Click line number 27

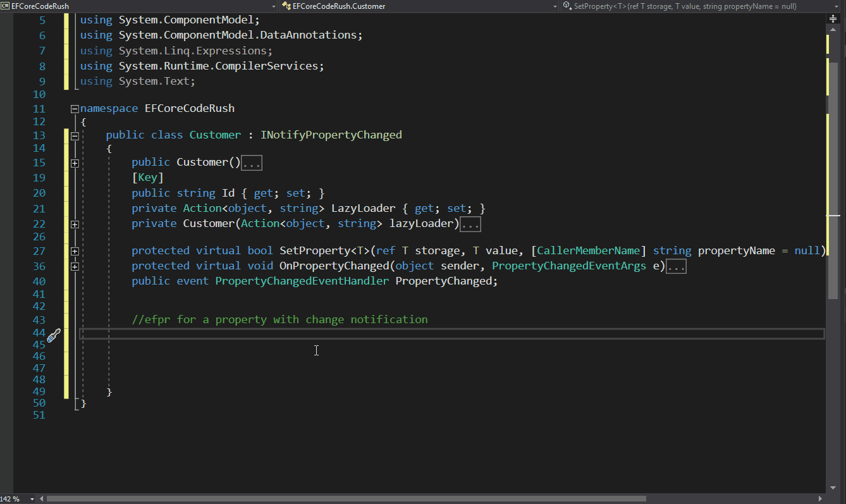(x=39, y=251)
